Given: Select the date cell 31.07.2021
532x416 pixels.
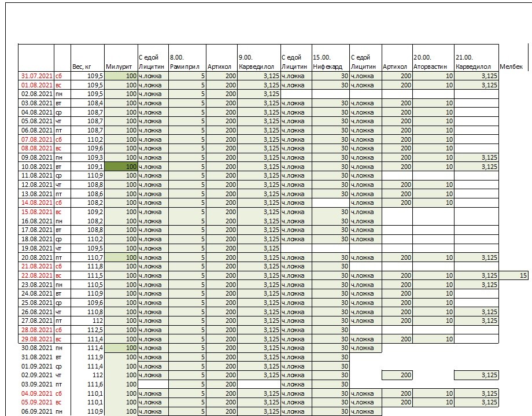Looking at the screenshot, I should (x=36, y=76).
